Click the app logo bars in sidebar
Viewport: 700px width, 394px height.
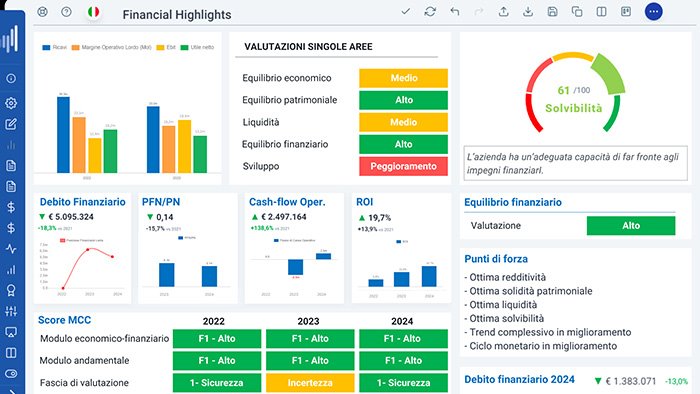(10, 39)
